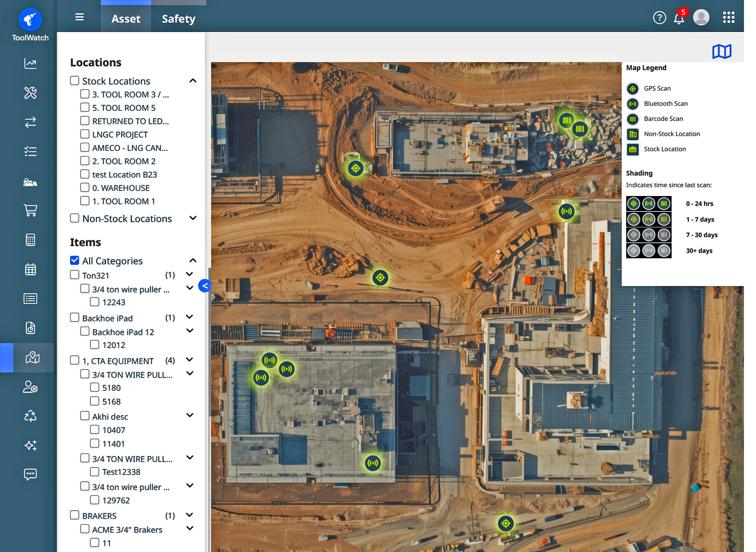Click the transfers arrows sidebar icon
The image size is (756, 552).
(x=30, y=122)
